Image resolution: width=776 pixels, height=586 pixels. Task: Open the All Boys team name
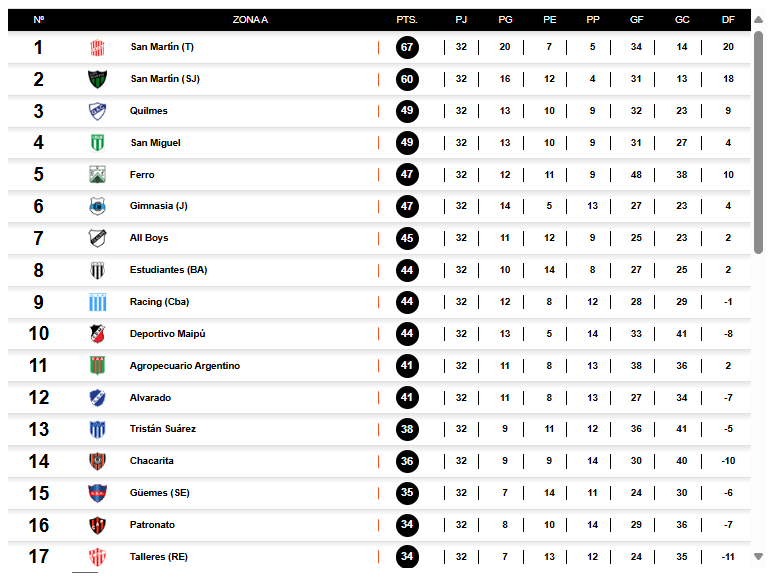coord(149,238)
